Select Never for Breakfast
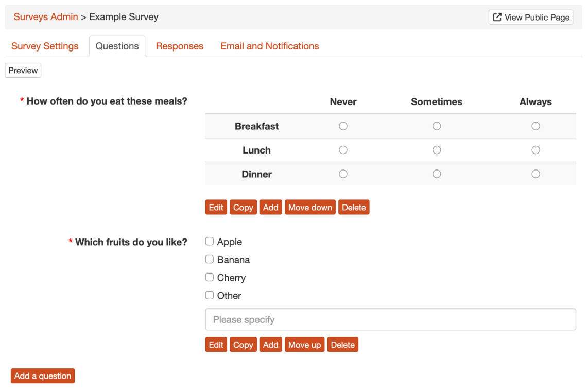The height and width of the screenshot is (392, 587). [343, 126]
